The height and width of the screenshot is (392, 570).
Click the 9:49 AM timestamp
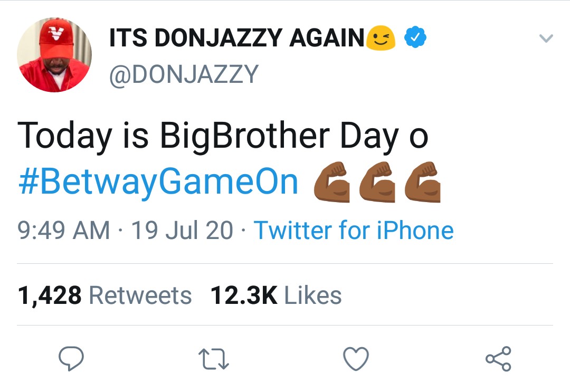click(x=63, y=231)
